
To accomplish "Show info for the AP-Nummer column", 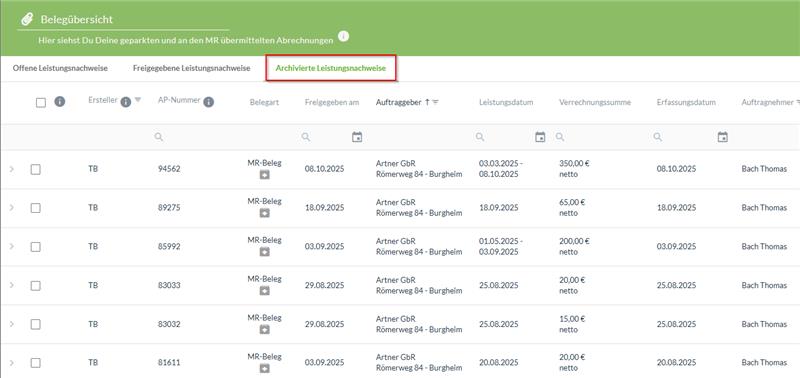I will 208,102.
